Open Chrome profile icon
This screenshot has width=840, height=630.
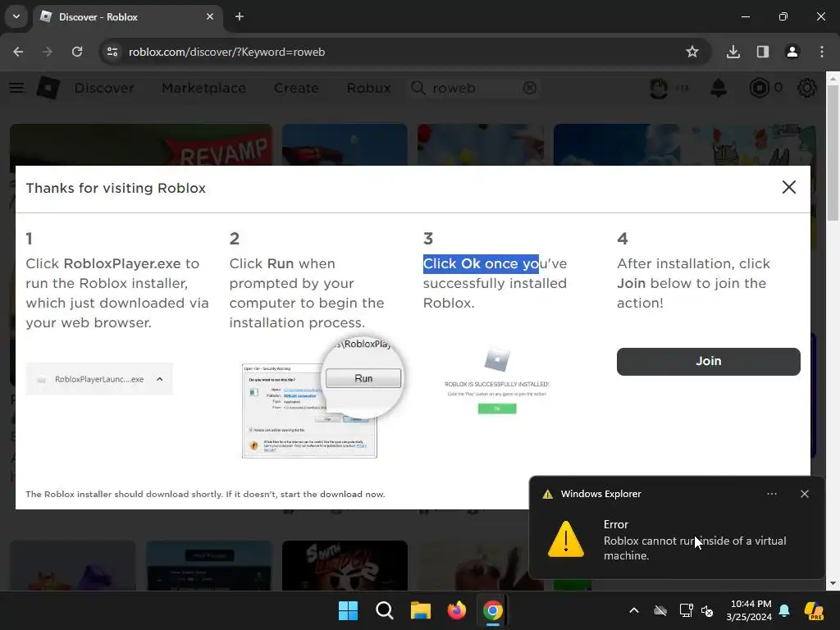(792, 52)
